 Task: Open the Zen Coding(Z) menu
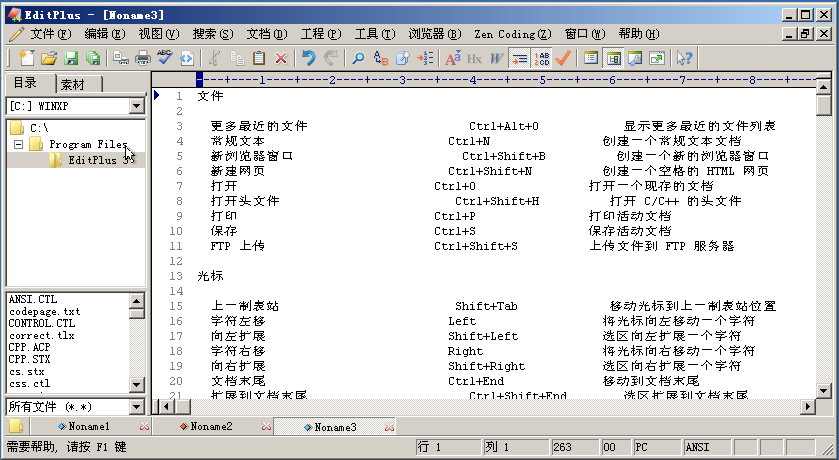[x=513, y=34]
